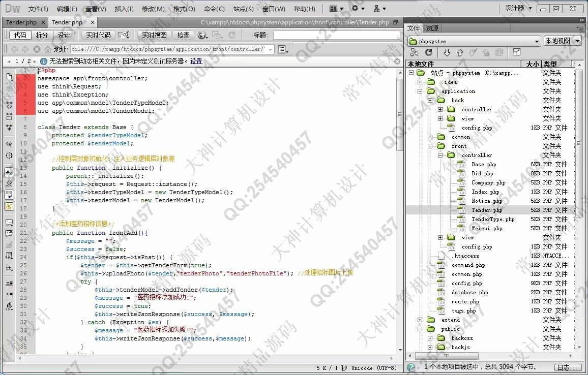Select parent tag icon in coding toolbar
Viewport: 588px width, 375px height.
tap(9, 144)
